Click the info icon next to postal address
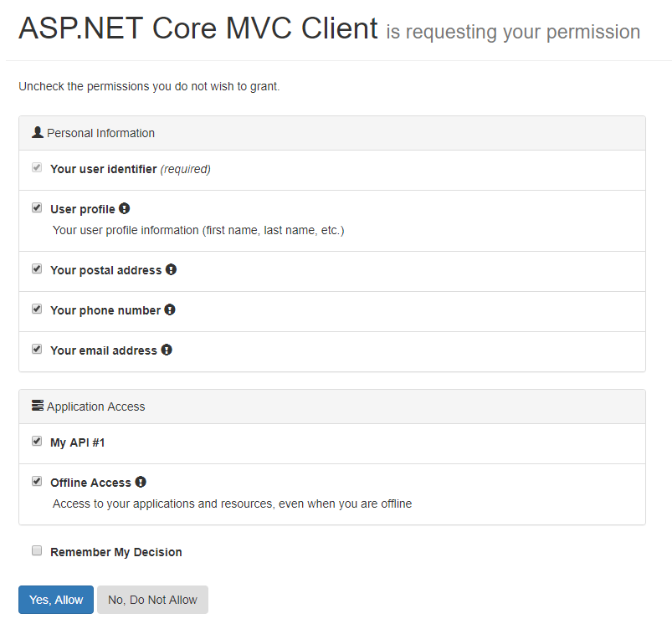Viewport: 672px width, 634px height. coord(171,269)
